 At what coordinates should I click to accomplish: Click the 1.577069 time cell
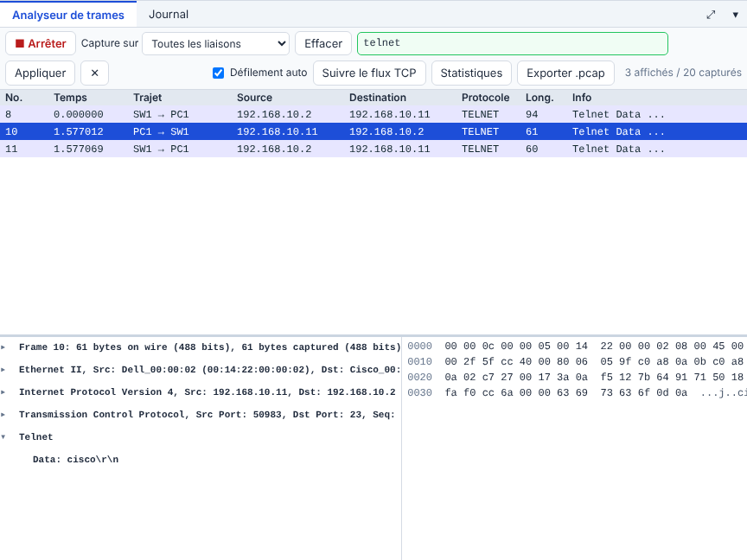[78, 149]
